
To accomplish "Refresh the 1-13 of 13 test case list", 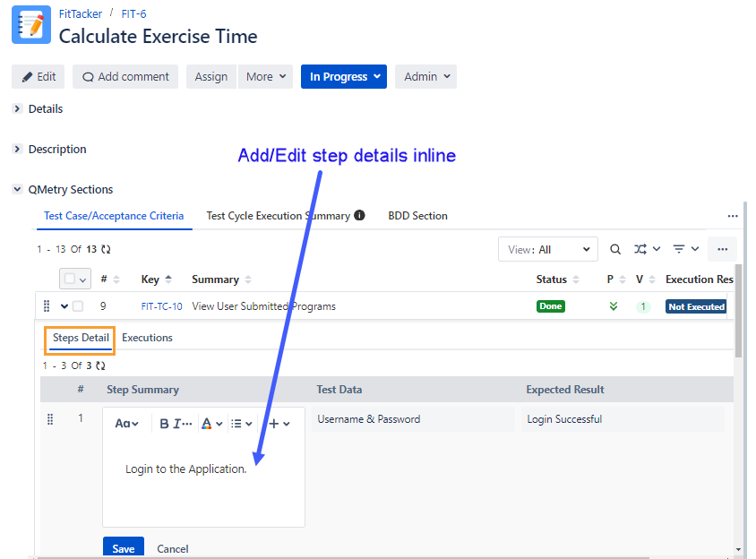I will tap(106, 249).
